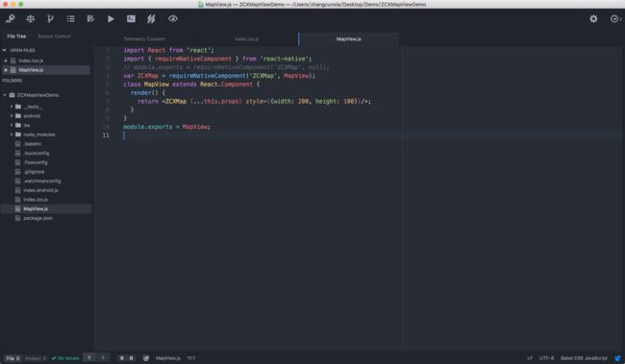
Task: Open .watchmanconfig file in tree
Action: [42, 182]
